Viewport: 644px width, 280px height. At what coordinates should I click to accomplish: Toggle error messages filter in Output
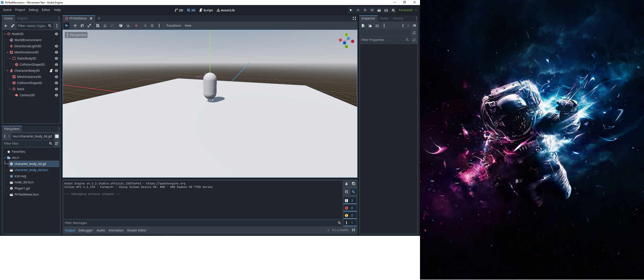(x=350, y=208)
